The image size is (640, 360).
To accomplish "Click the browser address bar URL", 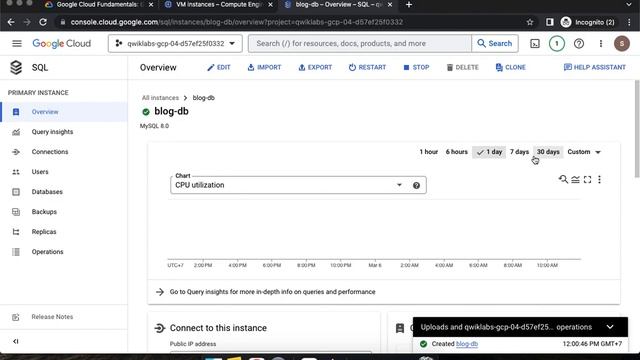I will [237, 22].
